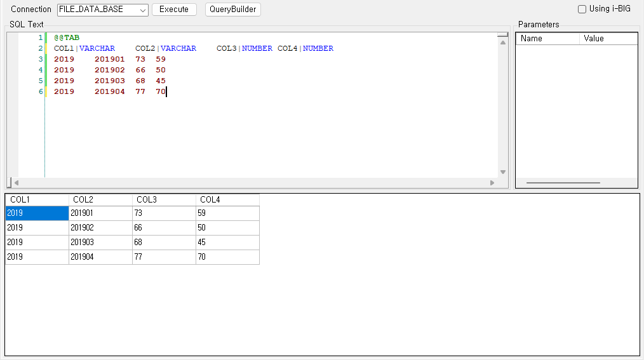Select the 201903 cell in results grid
Image resolution: width=644 pixels, height=360 pixels.
[100, 243]
